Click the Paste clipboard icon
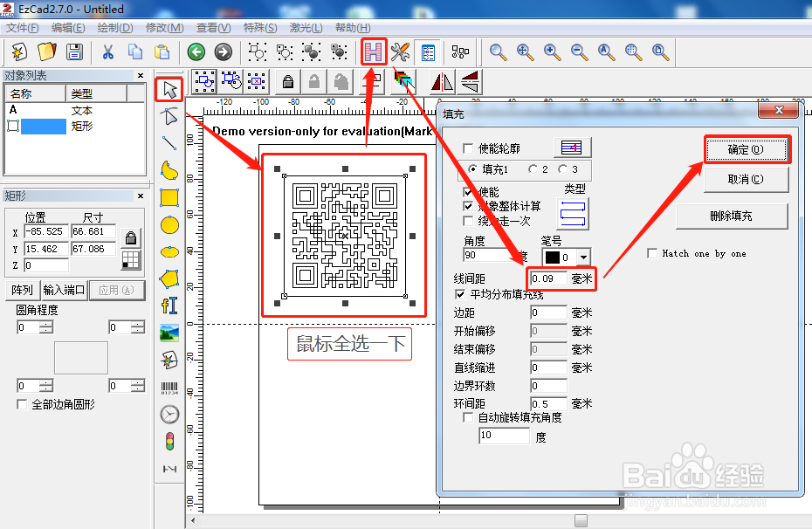 pyautogui.click(x=162, y=52)
